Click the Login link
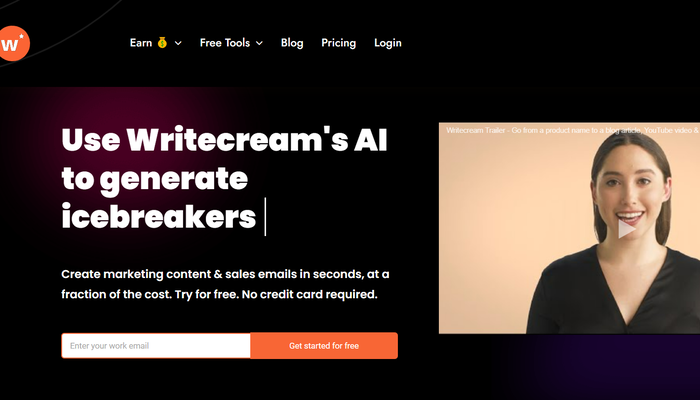The image size is (700, 400). click(x=388, y=43)
